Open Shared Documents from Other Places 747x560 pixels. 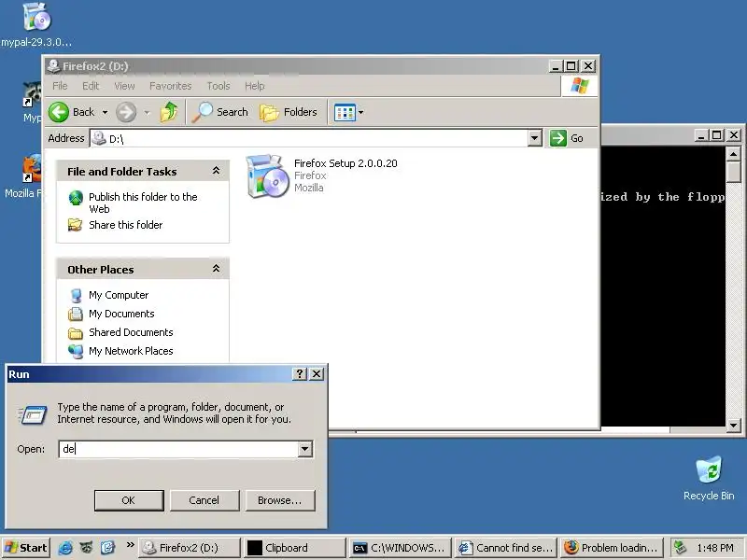[x=131, y=332]
